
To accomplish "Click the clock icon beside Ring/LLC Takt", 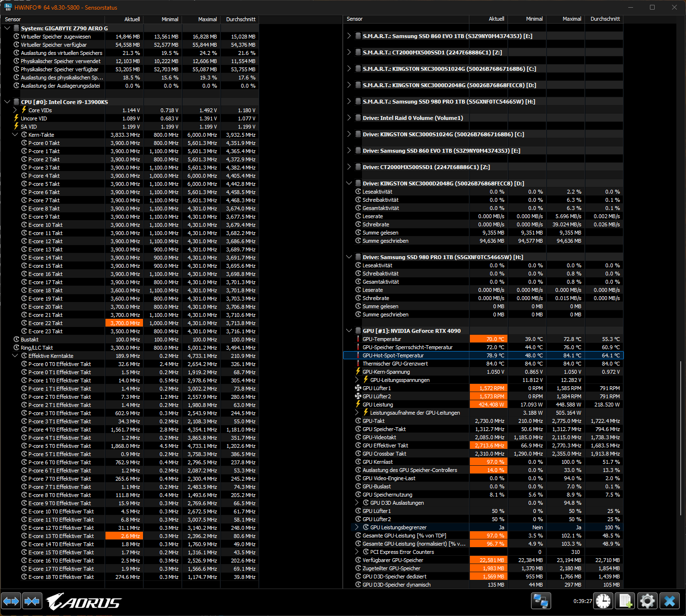I will point(16,348).
